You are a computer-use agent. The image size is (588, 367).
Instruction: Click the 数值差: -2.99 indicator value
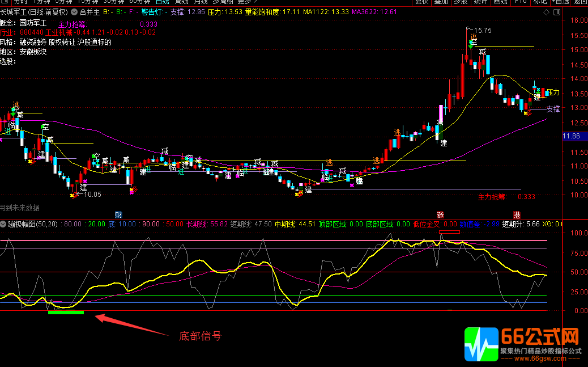480,224
